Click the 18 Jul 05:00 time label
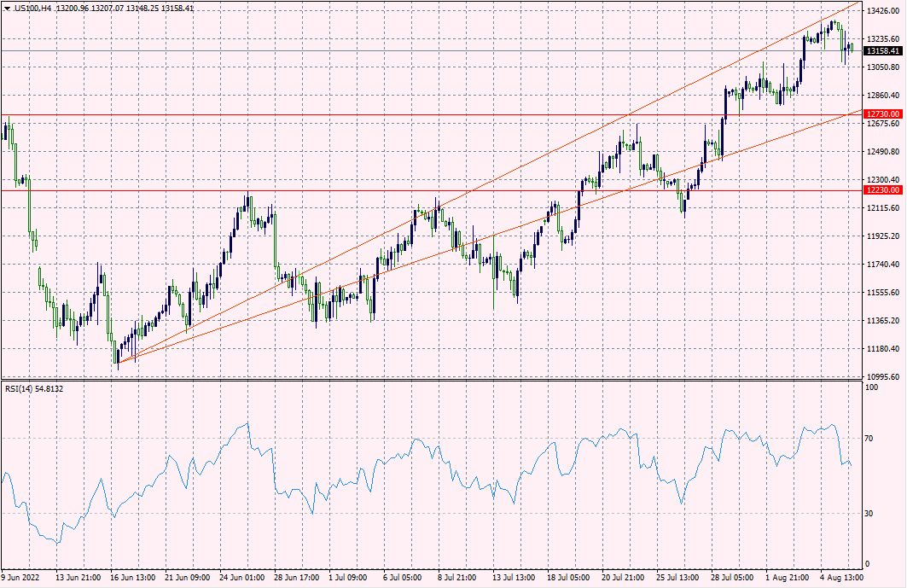 click(x=568, y=578)
